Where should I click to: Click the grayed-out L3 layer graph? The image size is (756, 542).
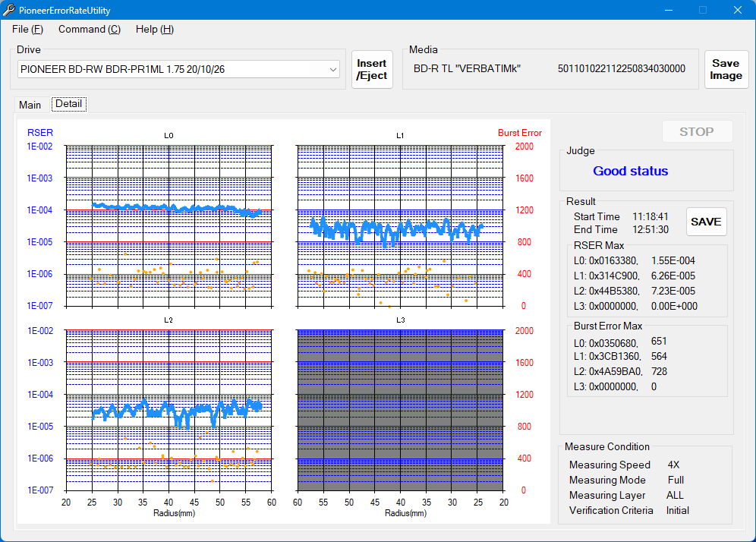[x=400, y=410]
